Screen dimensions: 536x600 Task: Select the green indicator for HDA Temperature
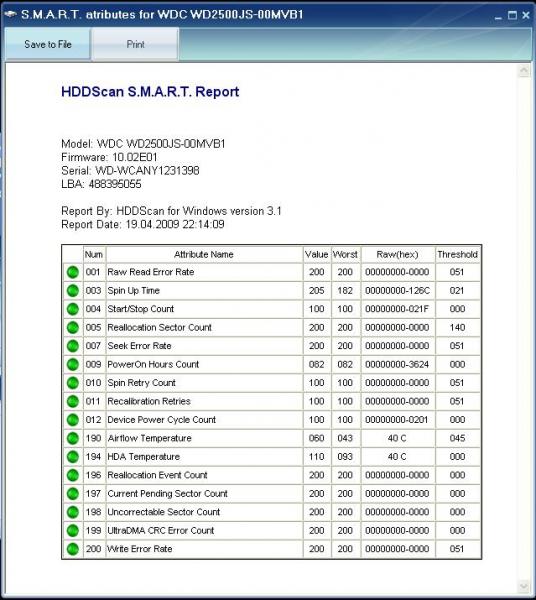coord(73,457)
